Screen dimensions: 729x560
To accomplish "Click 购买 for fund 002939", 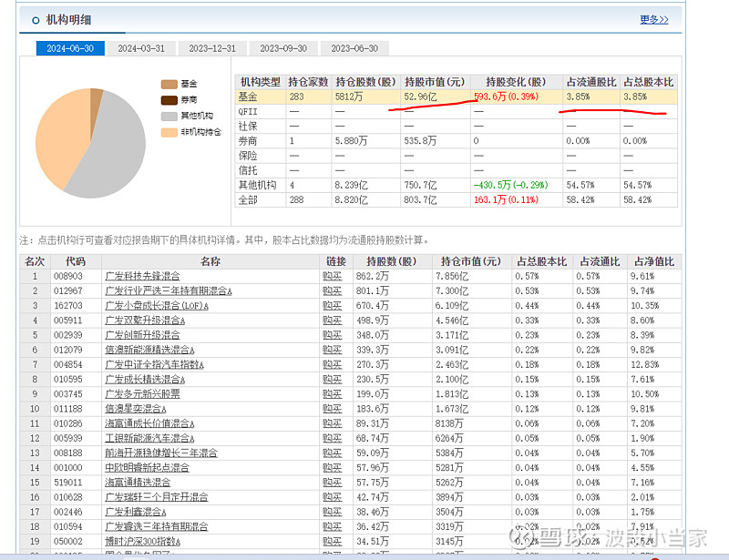I will [x=333, y=335].
